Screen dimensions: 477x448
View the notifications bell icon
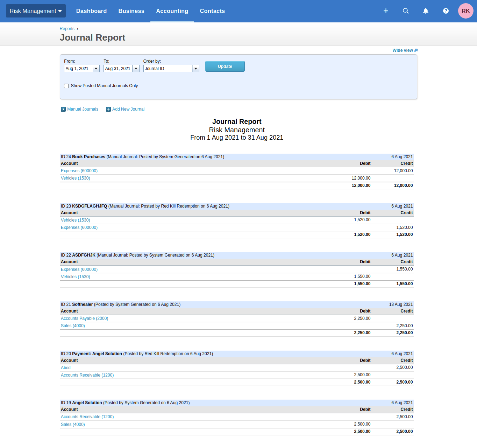426,11
